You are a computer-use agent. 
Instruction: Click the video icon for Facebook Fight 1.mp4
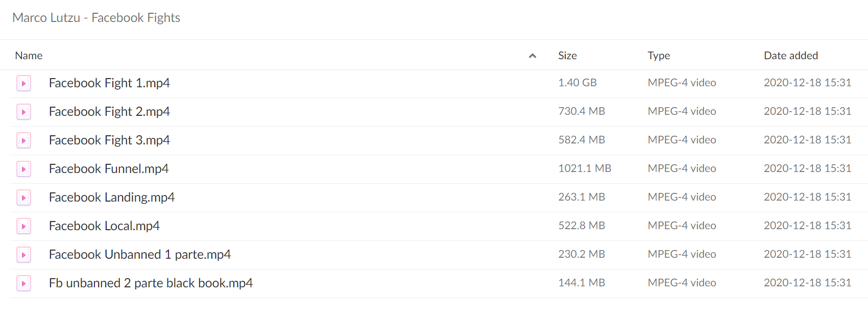click(23, 83)
